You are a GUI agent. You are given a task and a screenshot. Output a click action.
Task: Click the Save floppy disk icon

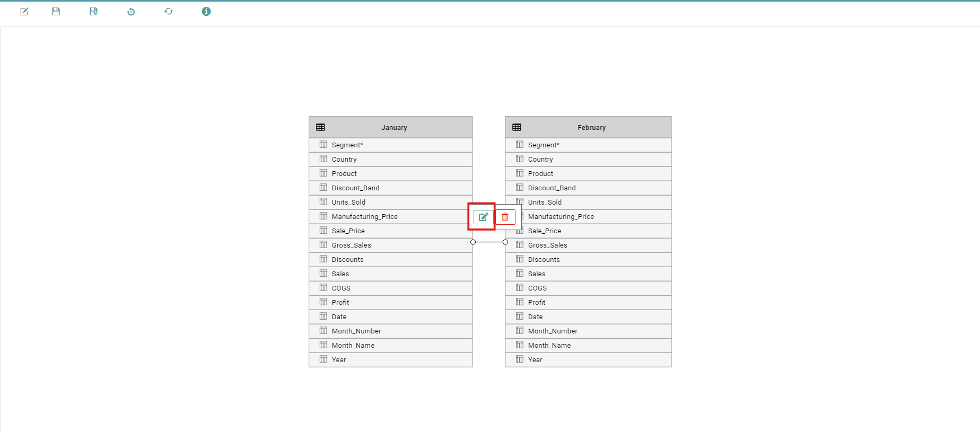56,12
